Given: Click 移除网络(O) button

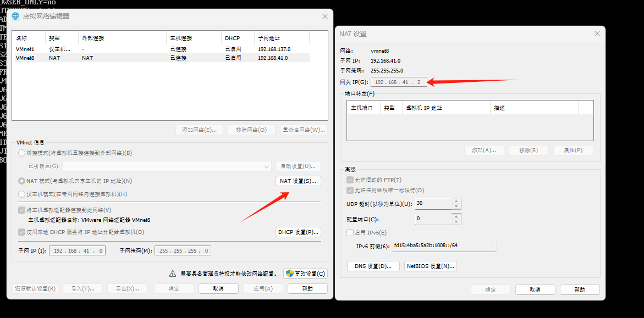Looking at the screenshot, I should pos(251,130).
